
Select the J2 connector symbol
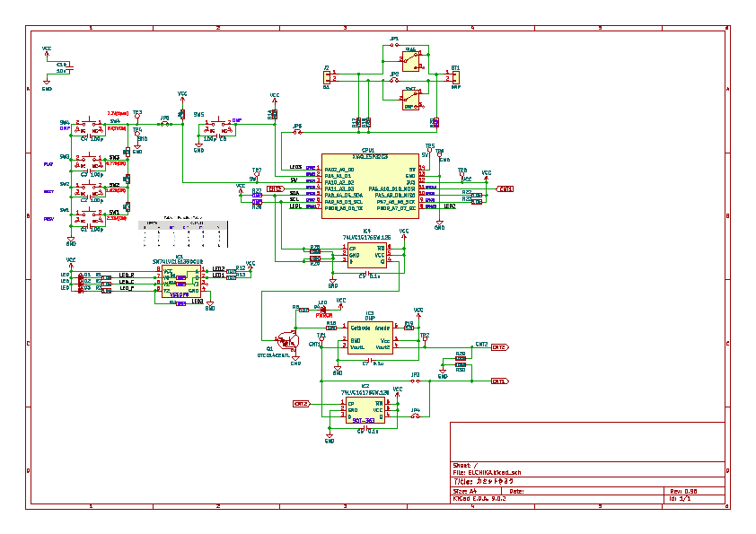pyautogui.click(x=327, y=78)
